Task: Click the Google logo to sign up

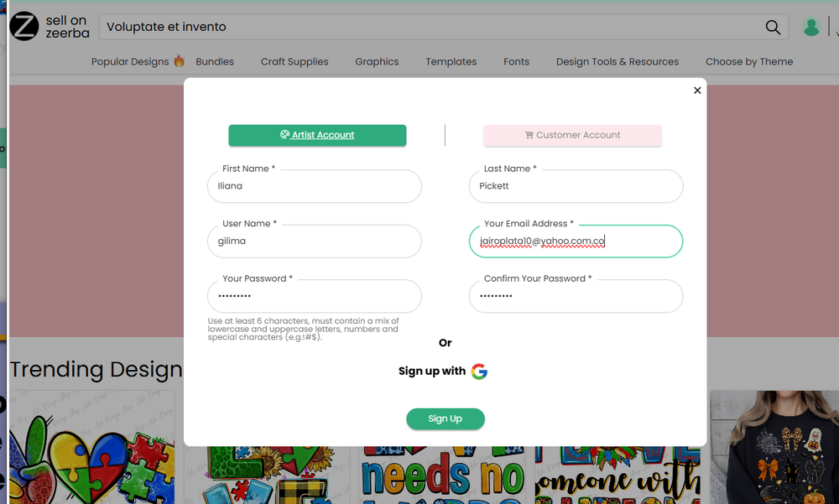Action: [479, 372]
